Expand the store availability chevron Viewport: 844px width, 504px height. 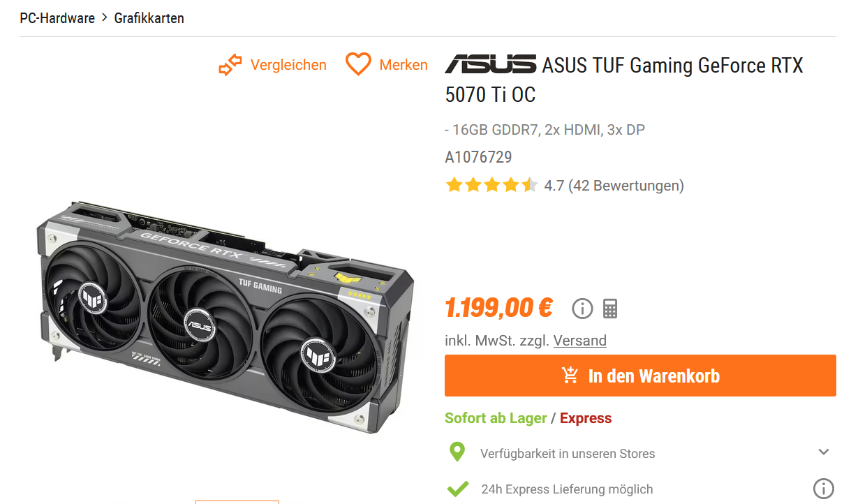pyautogui.click(x=824, y=452)
